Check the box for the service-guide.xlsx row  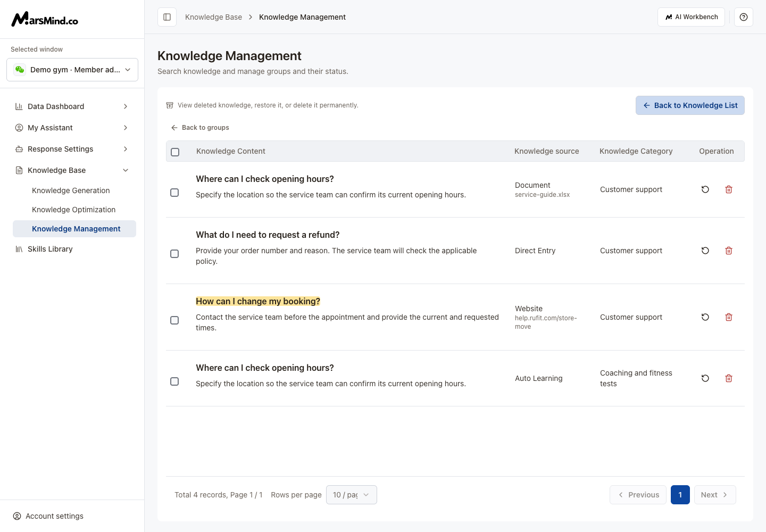point(174,193)
